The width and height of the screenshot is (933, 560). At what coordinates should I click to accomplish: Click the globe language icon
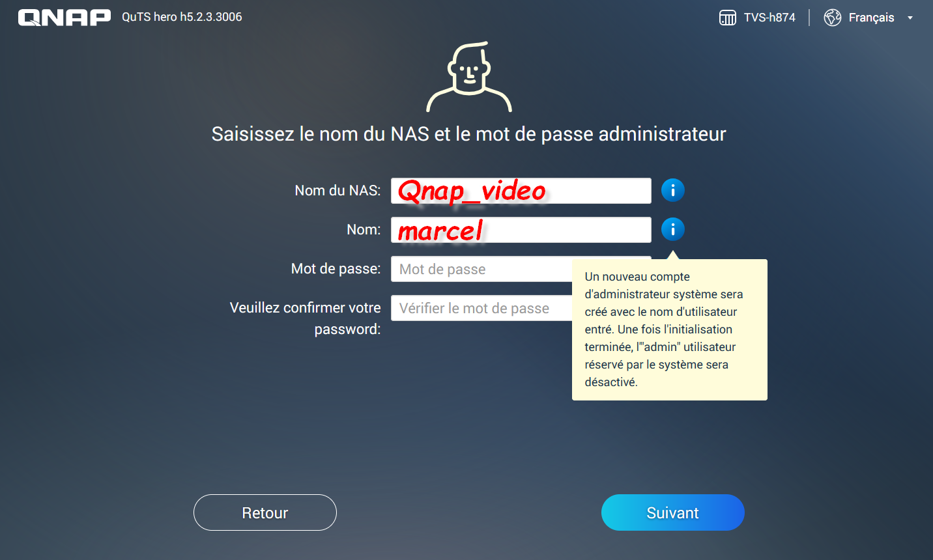(832, 18)
